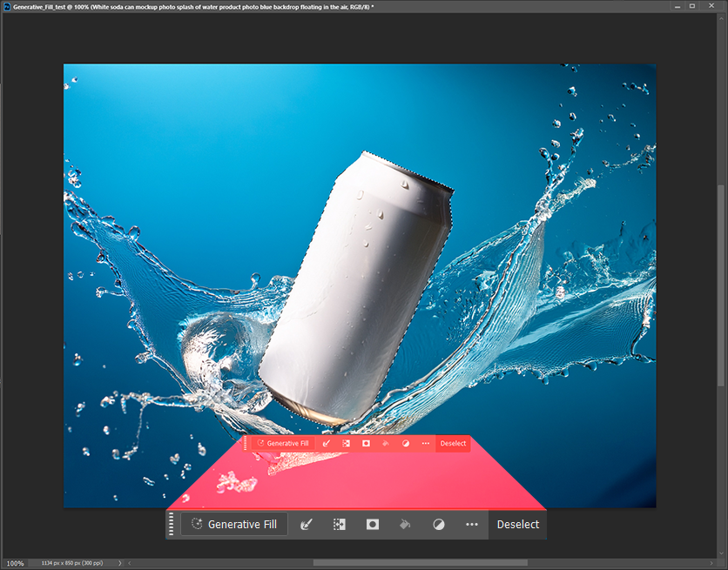The image size is (728, 570).
Task: Maximize the document window
Action: click(692, 6)
